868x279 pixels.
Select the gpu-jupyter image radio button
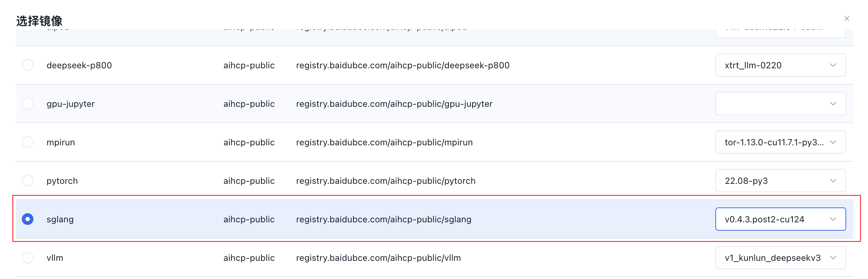pyautogui.click(x=28, y=104)
